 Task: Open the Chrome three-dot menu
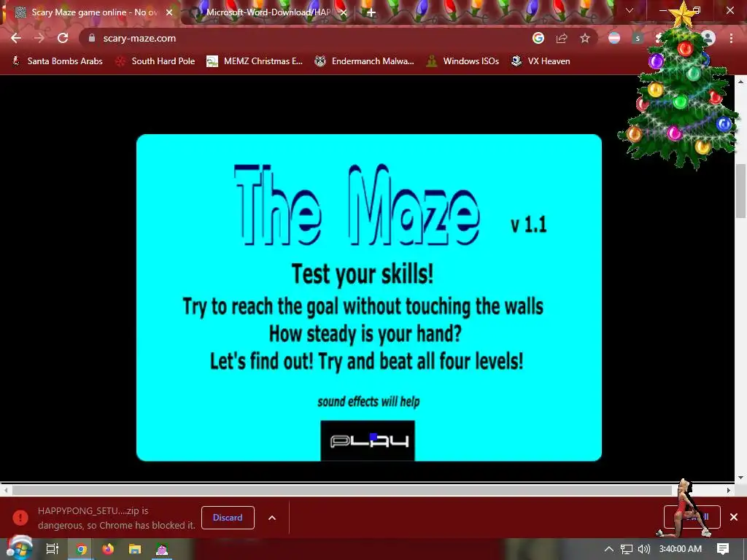tap(731, 38)
